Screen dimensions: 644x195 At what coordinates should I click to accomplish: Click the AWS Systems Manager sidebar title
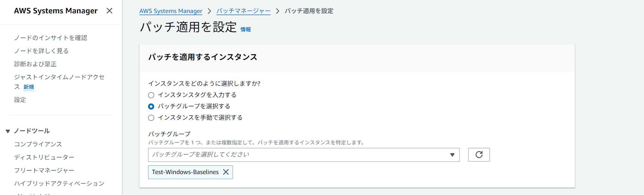pyautogui.click(x=56, y=11)
